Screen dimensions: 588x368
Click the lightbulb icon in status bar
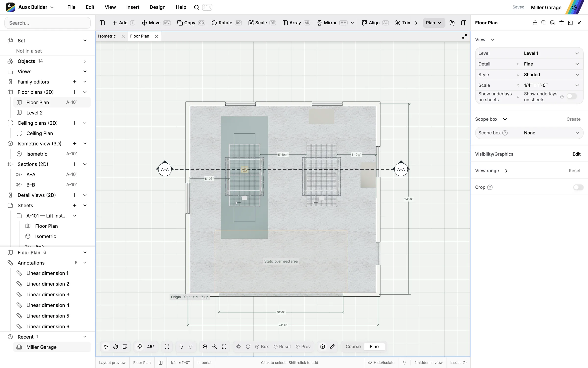404,363
